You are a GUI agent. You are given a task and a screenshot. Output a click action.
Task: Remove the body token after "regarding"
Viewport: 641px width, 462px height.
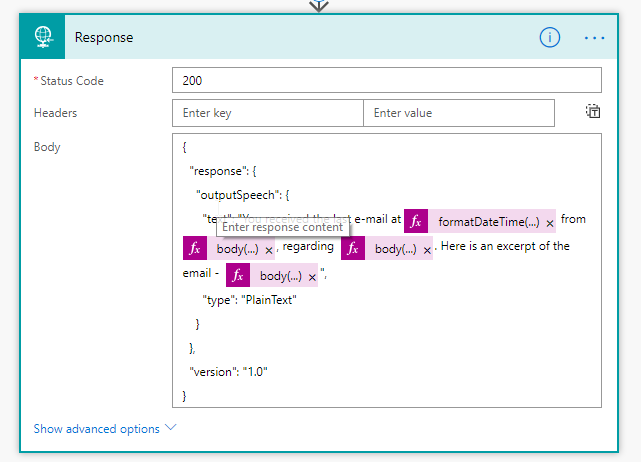pos(426,250)
